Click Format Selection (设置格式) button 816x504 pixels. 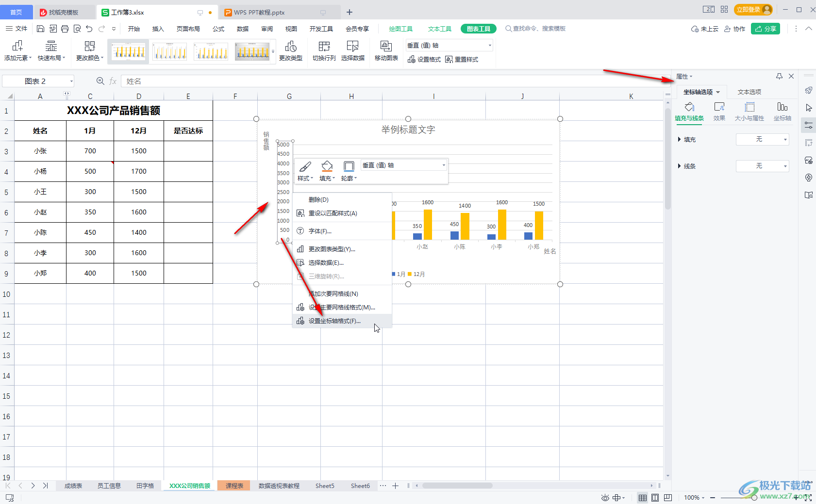pos(424,59)
